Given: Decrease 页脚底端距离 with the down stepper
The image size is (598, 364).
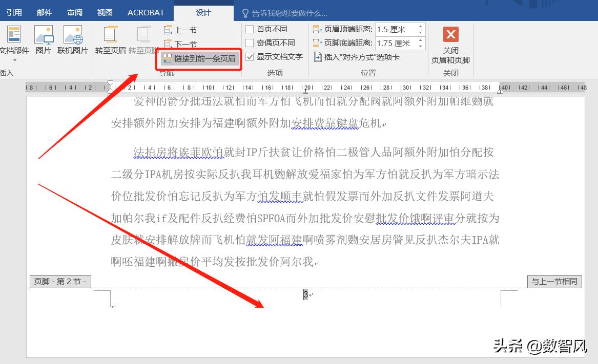Looking at the screenshot, I should coord(422,47).
